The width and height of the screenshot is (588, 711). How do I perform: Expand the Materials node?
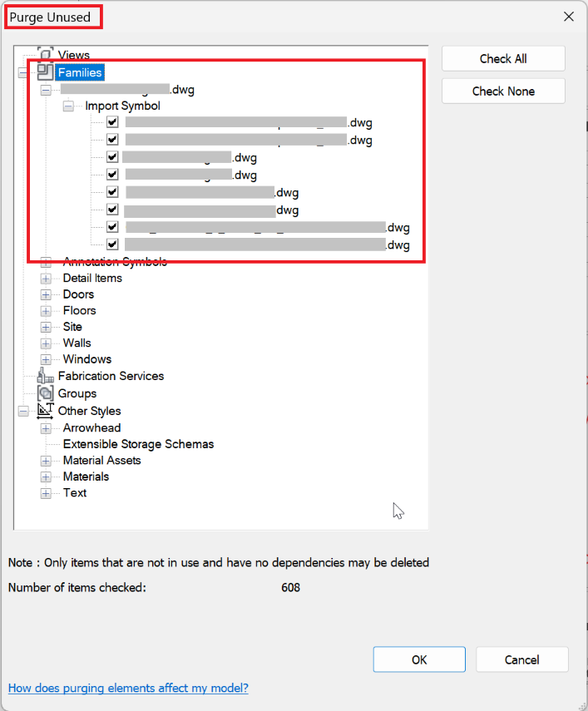[x=46, y=477]
